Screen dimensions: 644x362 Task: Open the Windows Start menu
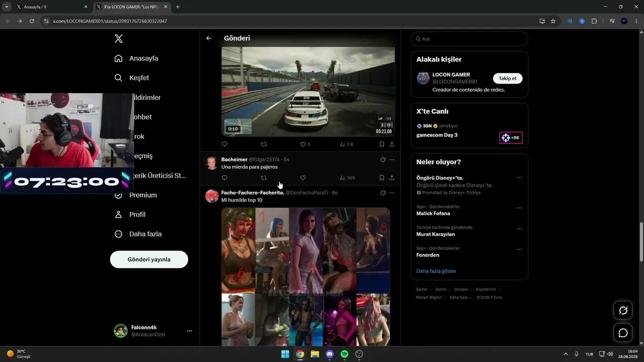point(285,354)
